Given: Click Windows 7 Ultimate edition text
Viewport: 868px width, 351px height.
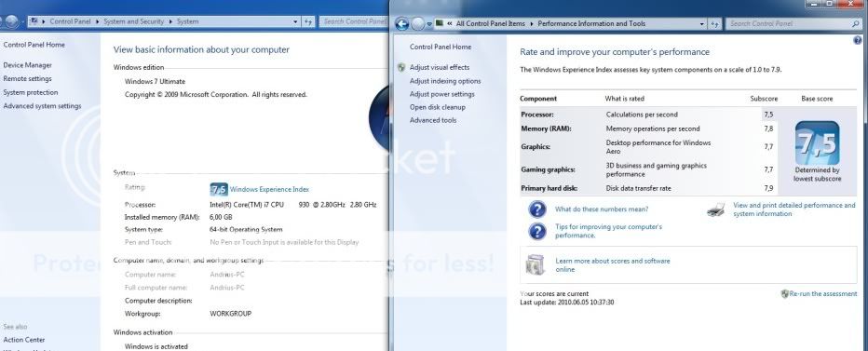Looking at the screenshot, I should point(155,81).
